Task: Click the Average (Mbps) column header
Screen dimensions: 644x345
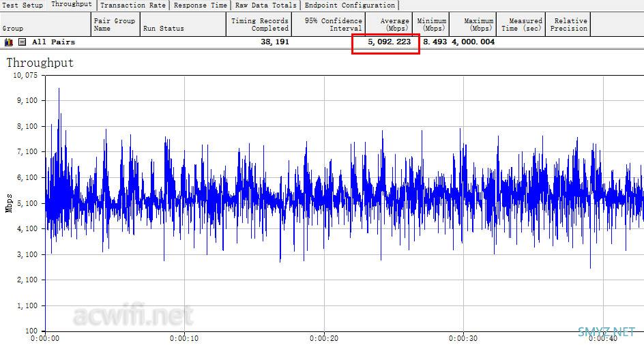Action: pyautogui.click(x=389, y=25)
